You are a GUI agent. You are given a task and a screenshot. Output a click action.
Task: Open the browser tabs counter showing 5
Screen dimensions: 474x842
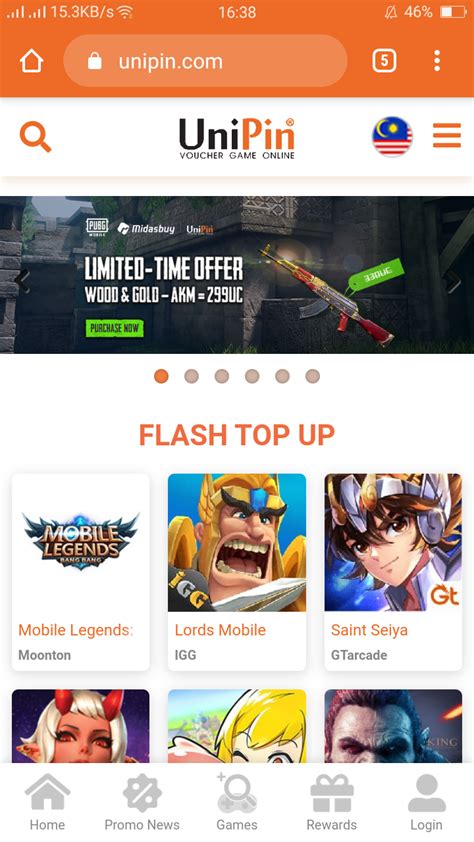384,61
